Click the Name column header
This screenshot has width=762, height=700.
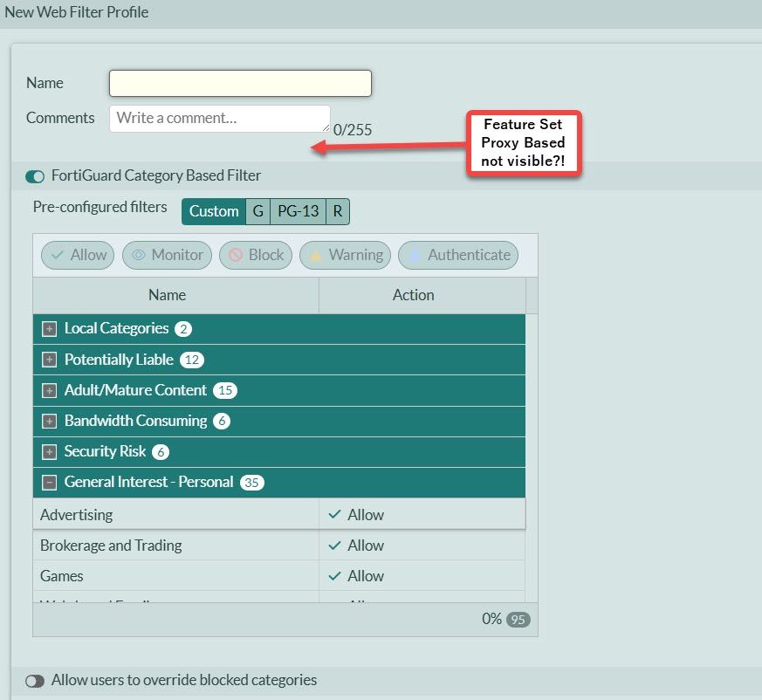point(176,295)
